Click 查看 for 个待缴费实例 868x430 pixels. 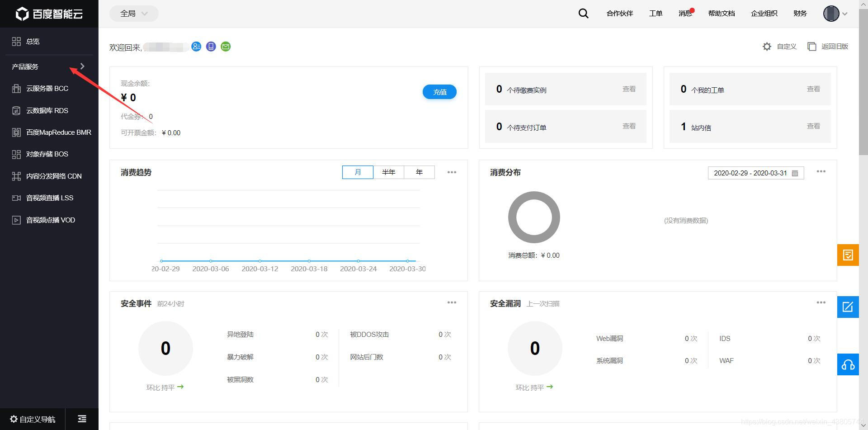(x=629, y=89)
